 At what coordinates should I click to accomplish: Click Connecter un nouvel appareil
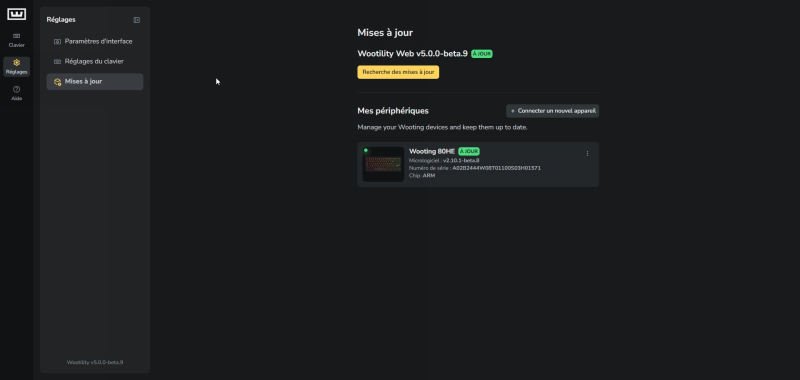(x=553, y=111)
